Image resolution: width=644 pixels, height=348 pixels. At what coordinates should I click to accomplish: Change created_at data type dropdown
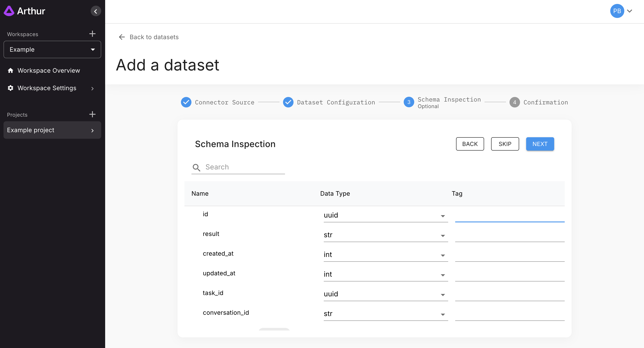tap(386, 255)
